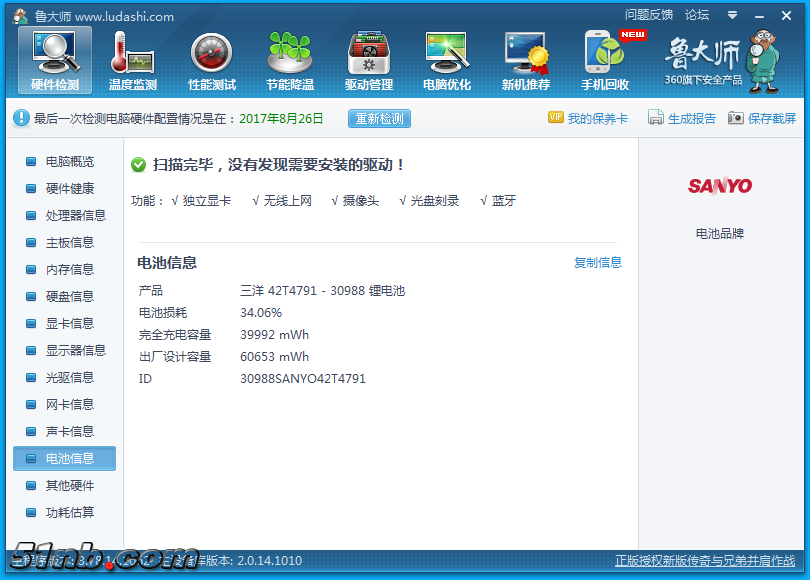Viewport: 810px width, 580px height.
Task: Click the blue info exclamation icon
Action: [21, 118]
